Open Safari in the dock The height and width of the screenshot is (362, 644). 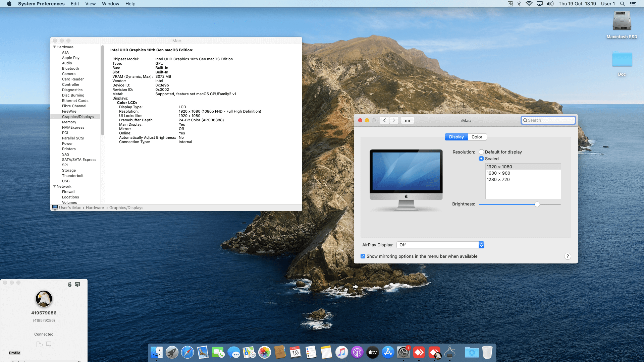tap(187, 352)
